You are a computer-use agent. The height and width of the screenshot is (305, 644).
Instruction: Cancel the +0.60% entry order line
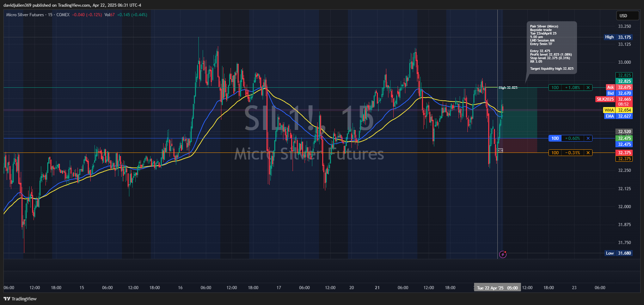click(x=588, y=138)
